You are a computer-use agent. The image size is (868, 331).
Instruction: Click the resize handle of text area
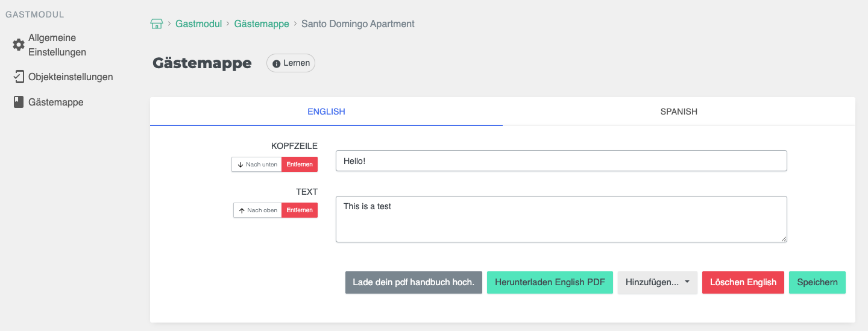[x=784, y=239]
